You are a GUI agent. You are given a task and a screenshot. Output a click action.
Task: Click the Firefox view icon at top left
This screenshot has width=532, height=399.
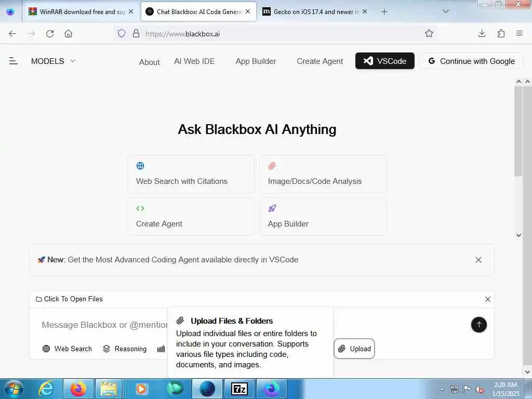[10, 11]
